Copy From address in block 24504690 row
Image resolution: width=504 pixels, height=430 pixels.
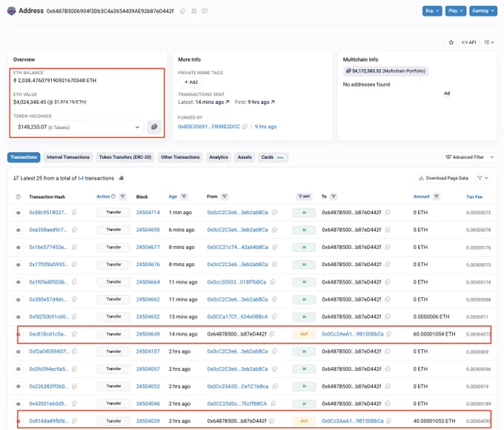[274, 230]
